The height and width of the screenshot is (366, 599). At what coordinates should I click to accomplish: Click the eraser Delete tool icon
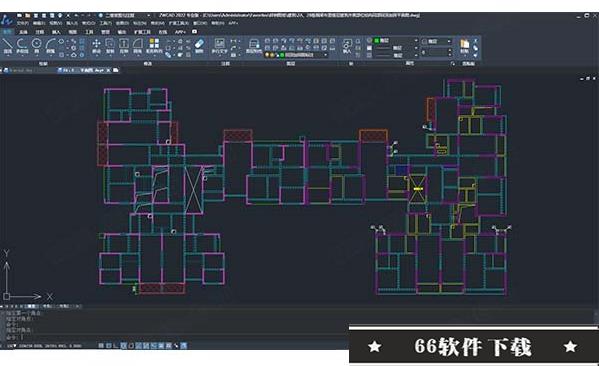tap(199, 45)
